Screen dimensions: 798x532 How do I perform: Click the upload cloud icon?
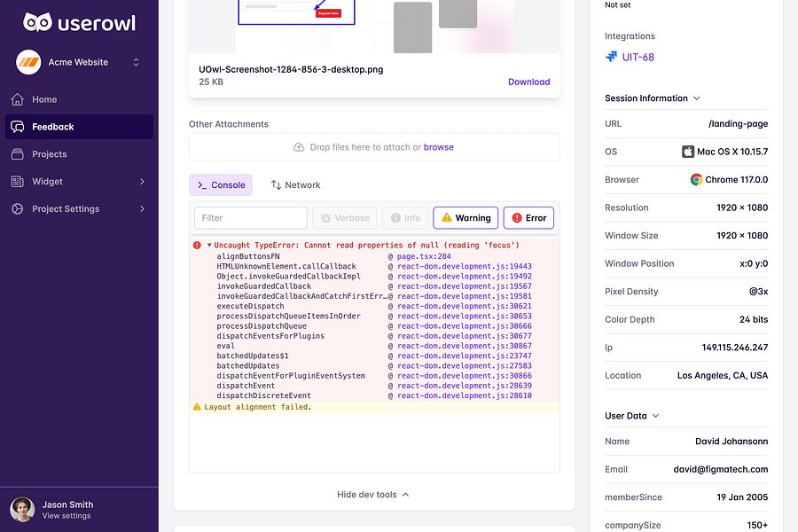pos(299,147)
